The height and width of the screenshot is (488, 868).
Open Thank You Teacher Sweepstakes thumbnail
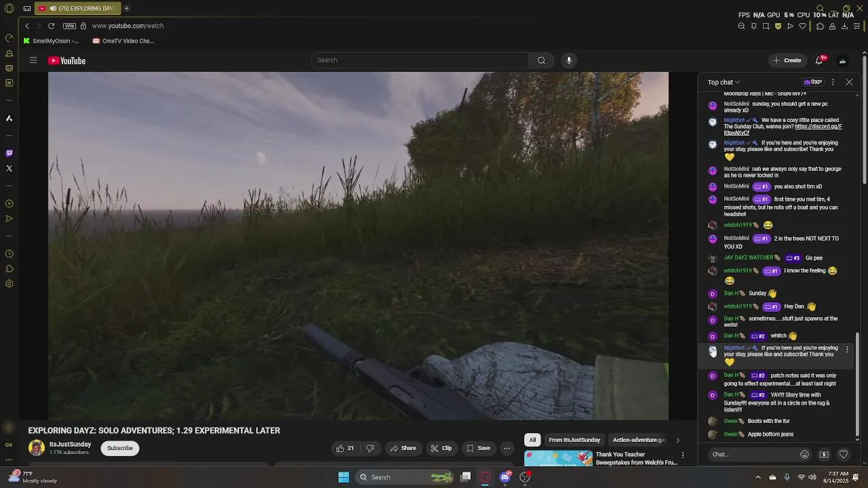click(558, 459)
